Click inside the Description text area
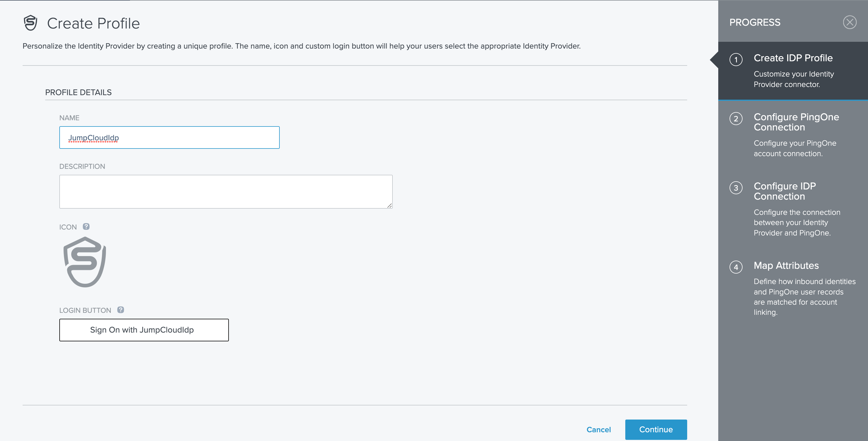 click(226, 191)
